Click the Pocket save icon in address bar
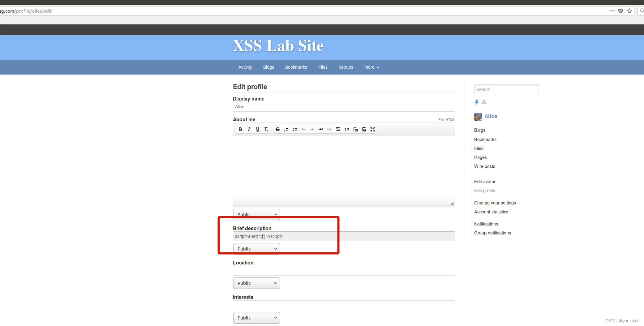This screenshot has height=326, width=644. 621,11
